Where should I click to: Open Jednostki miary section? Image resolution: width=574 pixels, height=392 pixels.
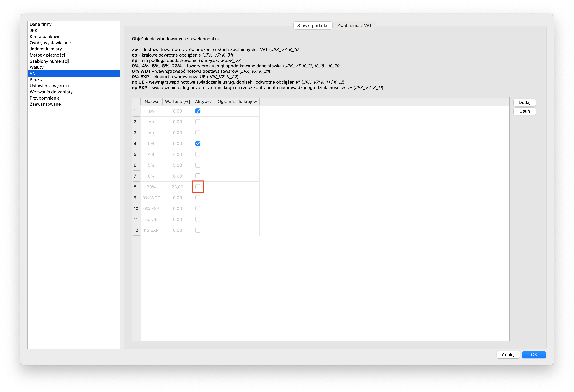74,49
